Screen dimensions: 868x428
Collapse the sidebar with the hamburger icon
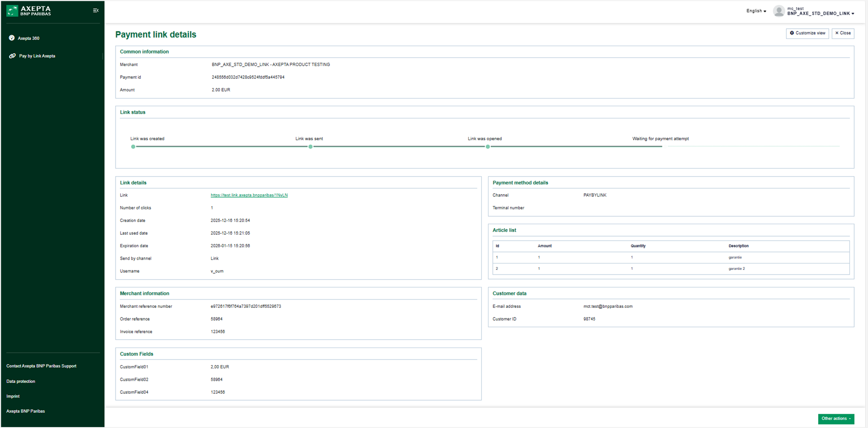(x=96, y=11)
